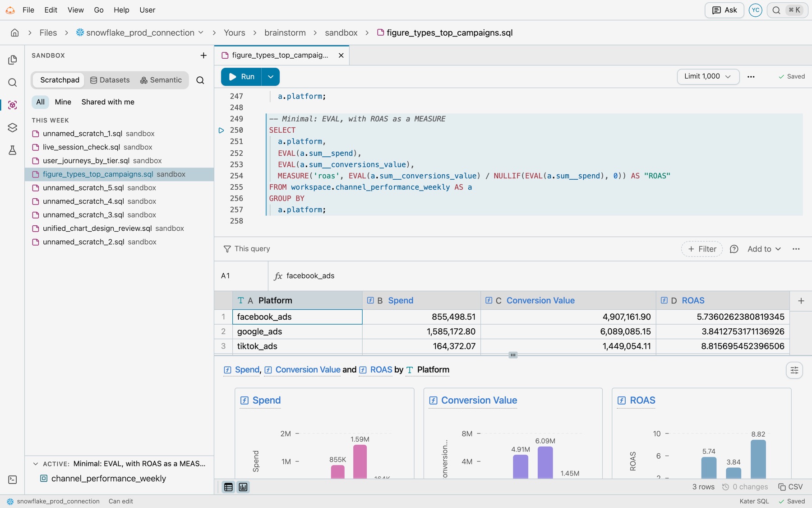Open the search icon in left sidebar
The width and height of the screenshot is (812, 508).
(x=13, y=82)
